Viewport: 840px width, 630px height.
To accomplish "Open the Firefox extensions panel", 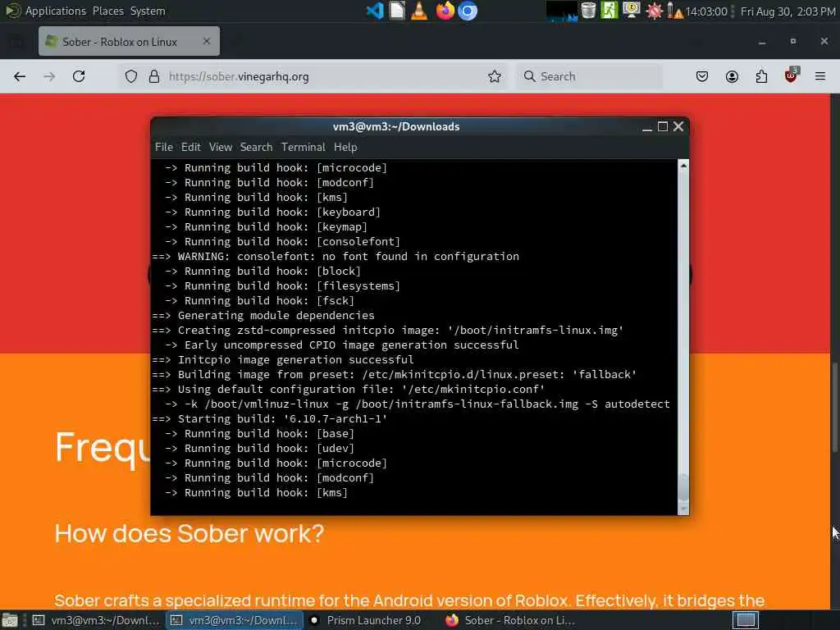I will tap(761, 76).
